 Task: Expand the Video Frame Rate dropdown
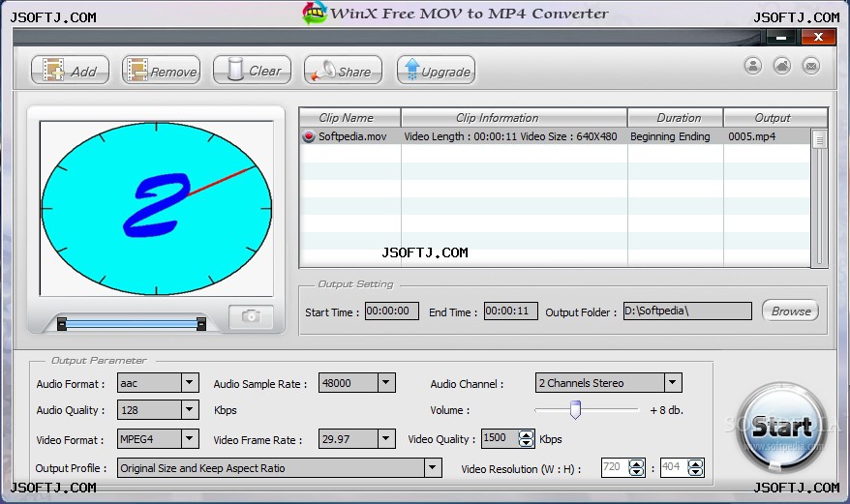pyautogui.click(x=386, y=438)
